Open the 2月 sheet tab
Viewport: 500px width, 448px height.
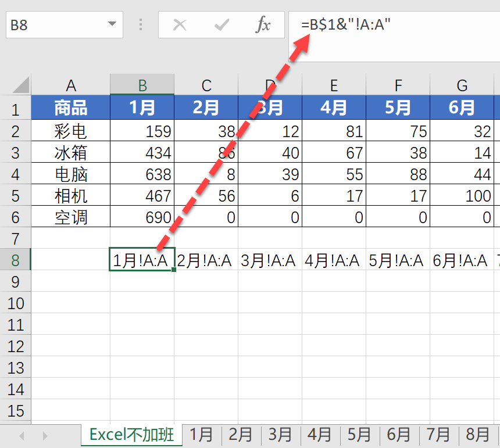tap(241, 435)
